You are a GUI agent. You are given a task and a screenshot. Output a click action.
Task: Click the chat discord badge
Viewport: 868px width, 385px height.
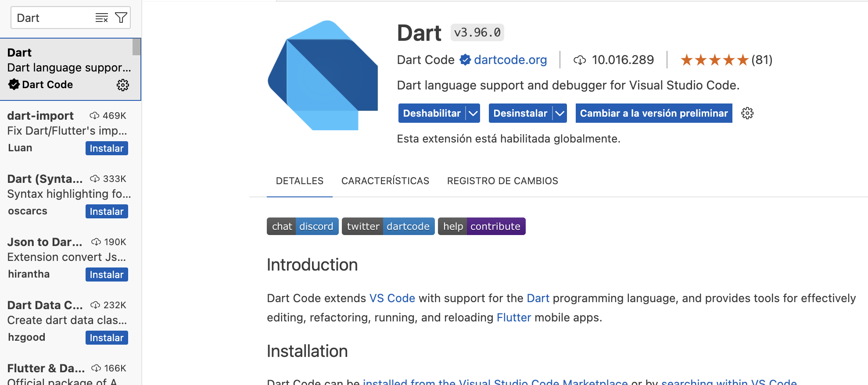pos(303,226)
